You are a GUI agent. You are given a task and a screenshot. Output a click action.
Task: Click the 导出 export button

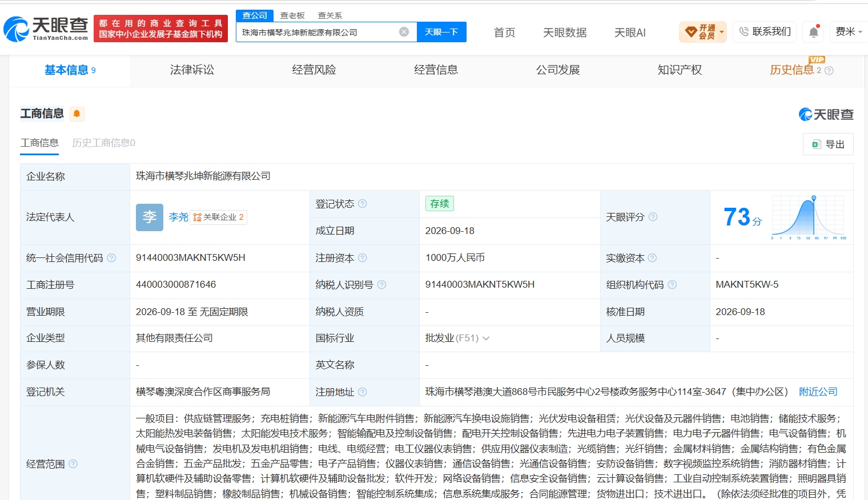coord(828,144)
